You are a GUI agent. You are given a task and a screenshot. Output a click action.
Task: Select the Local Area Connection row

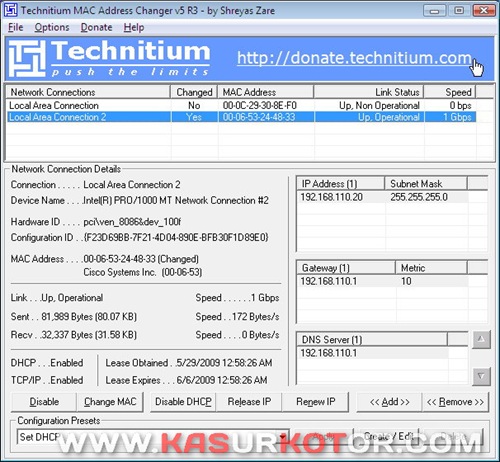(x=241, y=105)
